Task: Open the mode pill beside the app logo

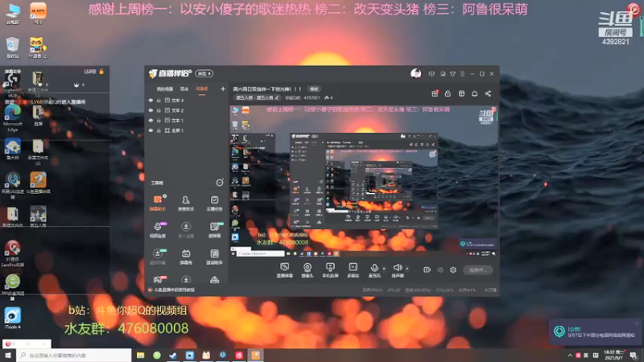Action: pyautogui.click(x=204, y=73)
